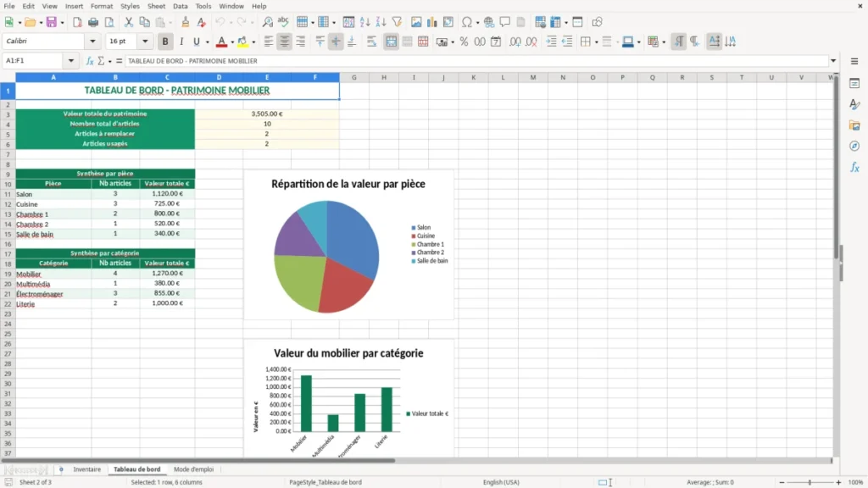This screenshot has width=868, height=488.
Task: Toggle Center Vertically alignment
Action: (336, 42)
